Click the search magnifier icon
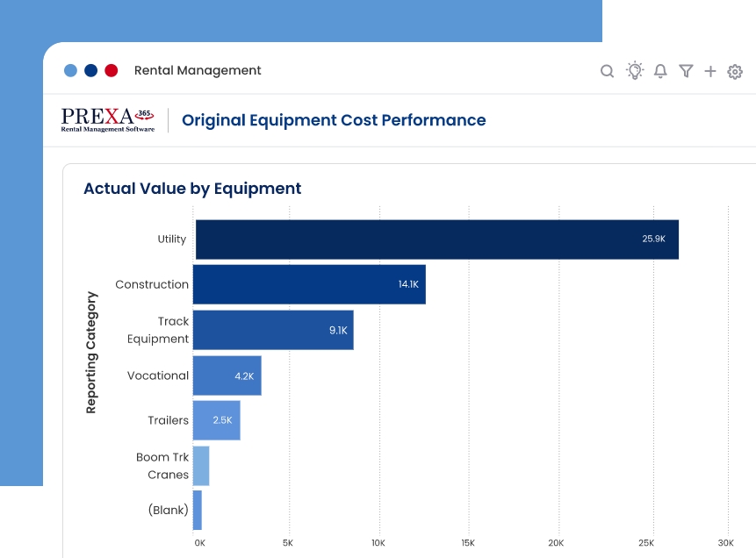This screenshot has width=756, height=558. click(x=607, y=71)
